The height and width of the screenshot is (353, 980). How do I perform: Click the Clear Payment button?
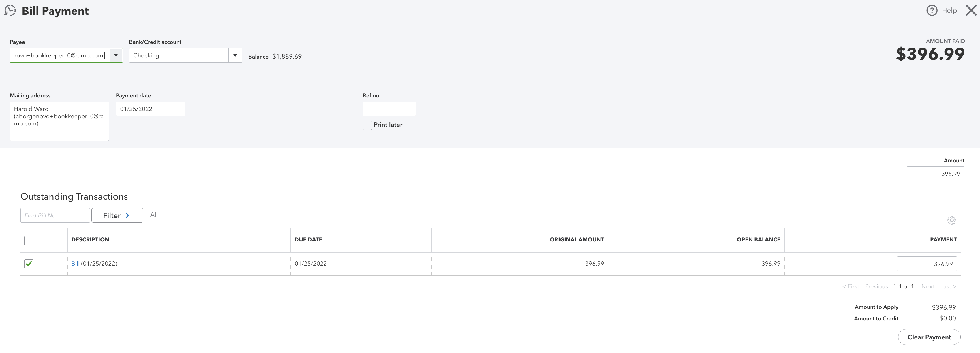pyautogui.click(x=929, y=337)
